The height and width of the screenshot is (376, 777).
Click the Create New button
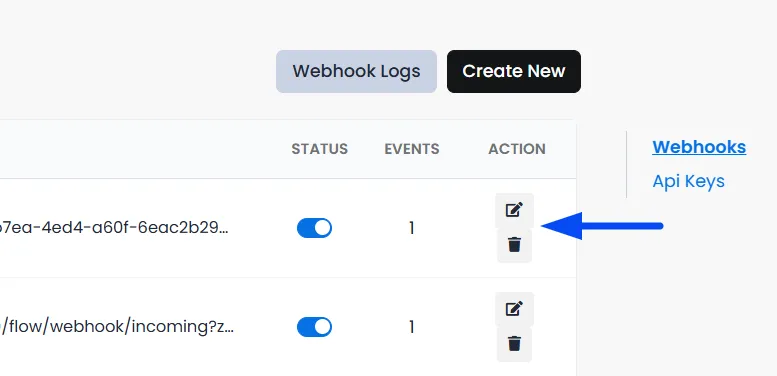point(514,71)
